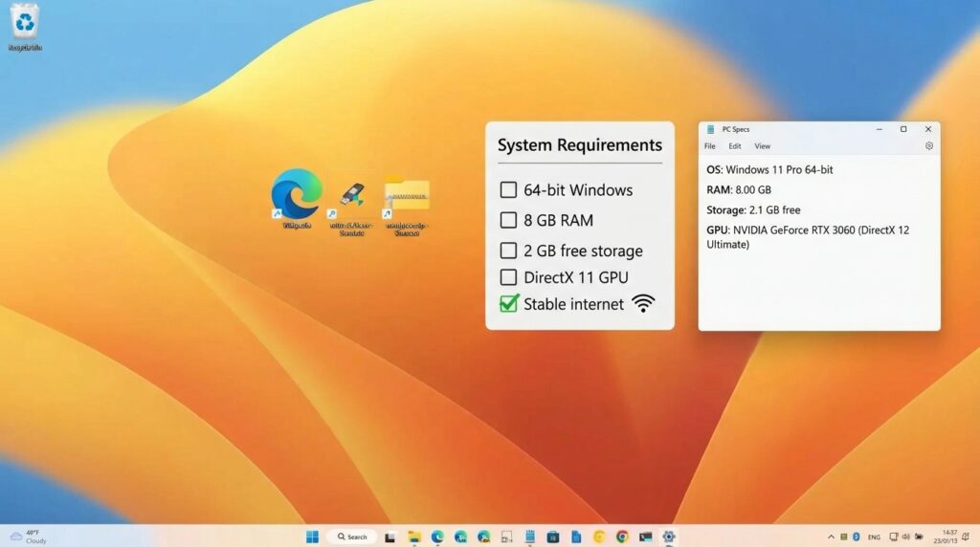
Task: Uncheck the Stable internet checkbox
Action: (x=509, y=304)
